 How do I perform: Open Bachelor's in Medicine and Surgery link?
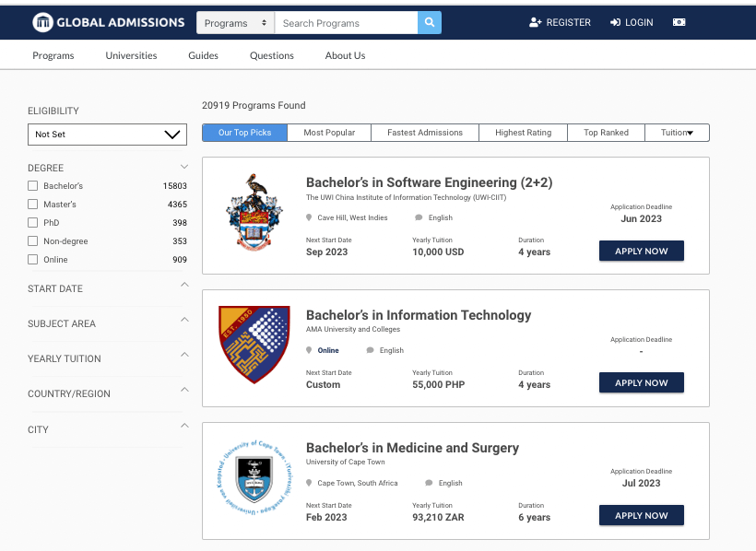412,448
